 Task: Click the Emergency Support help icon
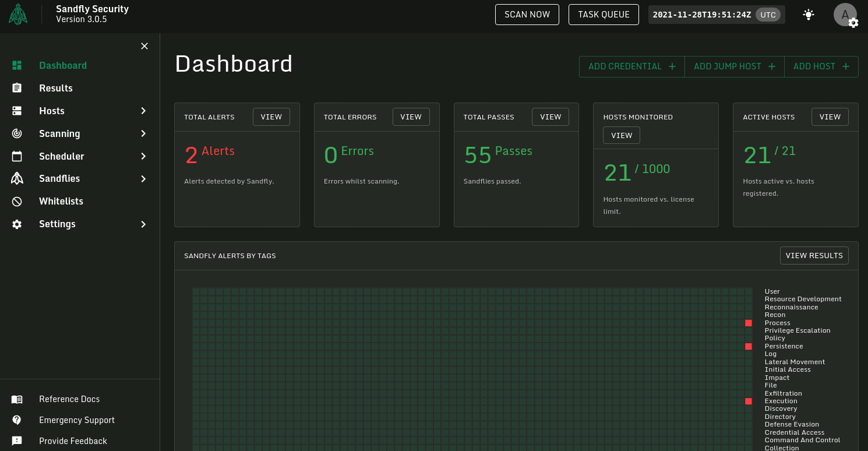(x=17, y=420)
